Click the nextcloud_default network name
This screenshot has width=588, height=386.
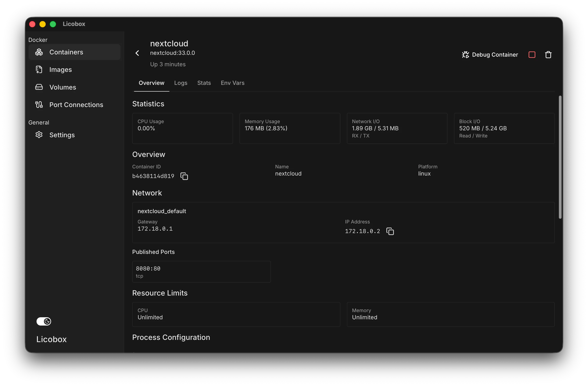click(162, 211)
